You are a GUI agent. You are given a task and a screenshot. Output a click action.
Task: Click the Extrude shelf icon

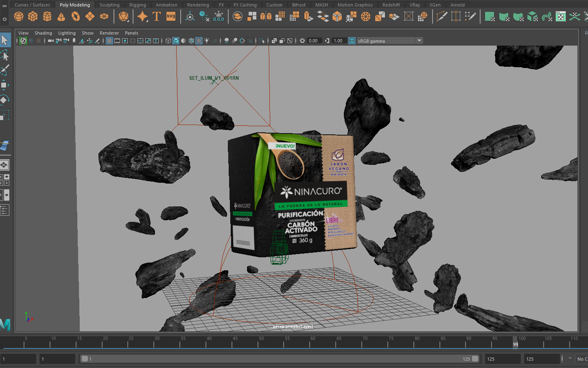(309, 16)
